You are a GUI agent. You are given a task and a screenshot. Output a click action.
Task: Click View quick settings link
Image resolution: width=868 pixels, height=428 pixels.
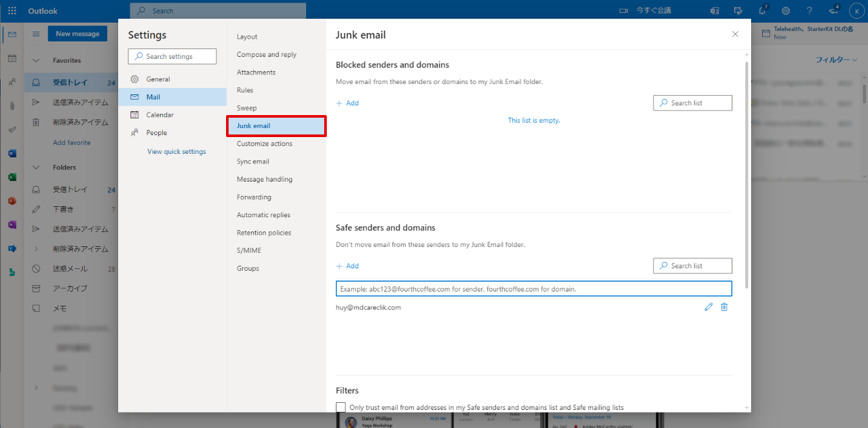click(x=176, y=151)
